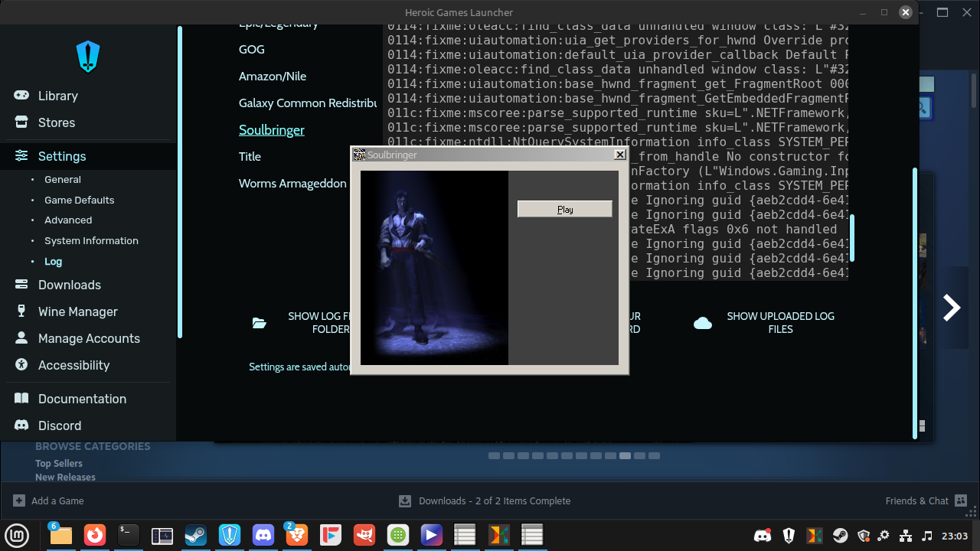
Task: Open Brave browser from the taskbar
Action: (x=296, y=536)
